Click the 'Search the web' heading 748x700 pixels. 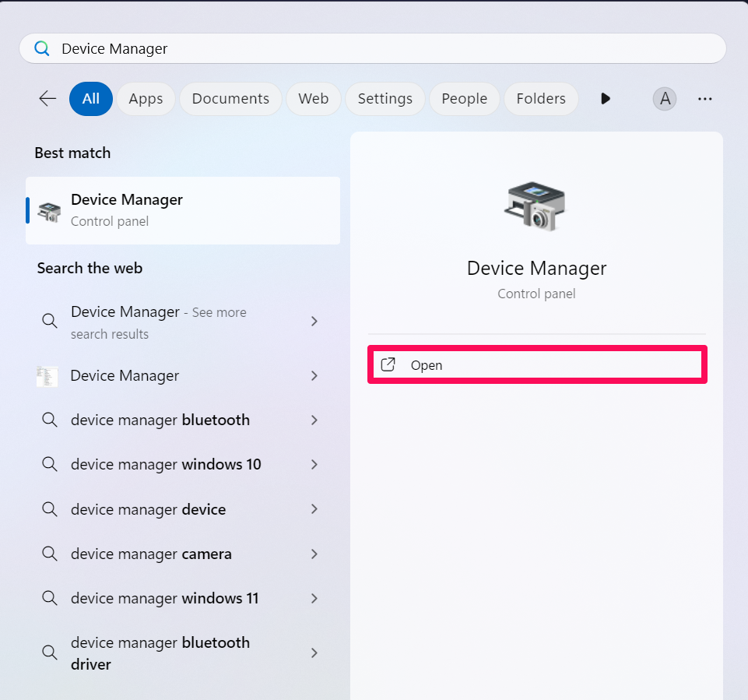point(90,268)
